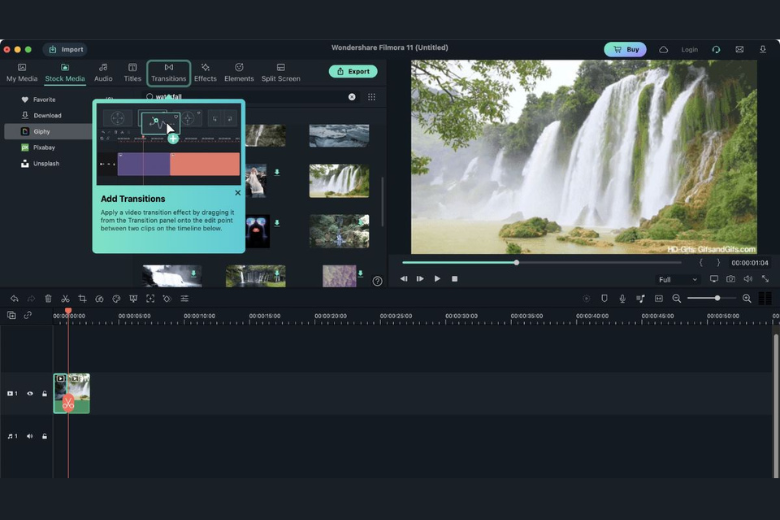Screen dimensions: 780x520
Task: Take a snapshot with the camera icon
Action: (730, 279)
